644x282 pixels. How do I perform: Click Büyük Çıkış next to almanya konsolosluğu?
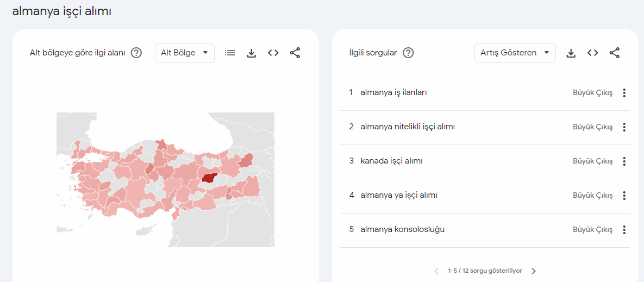593,229
